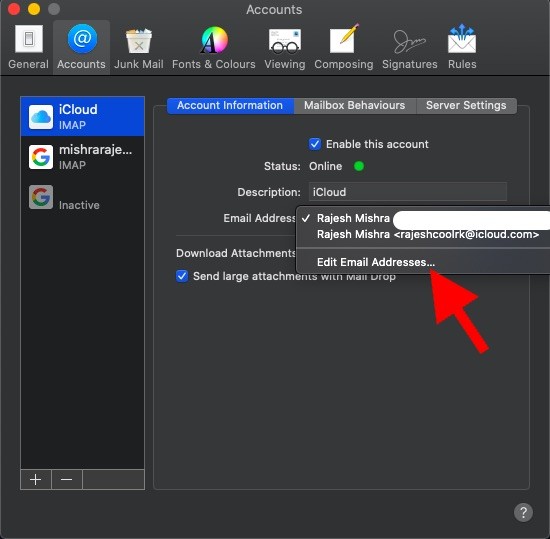
Task: Switch to the Server Settings tab
Action: pyautogui.click(x=466, y=106)
